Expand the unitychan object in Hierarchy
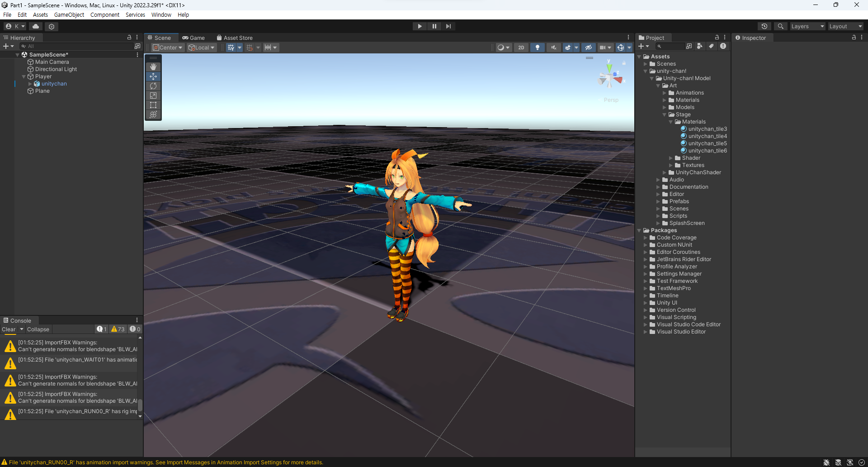Image resolution: width=868 pixels, height=467 pixels. (30, 84)
